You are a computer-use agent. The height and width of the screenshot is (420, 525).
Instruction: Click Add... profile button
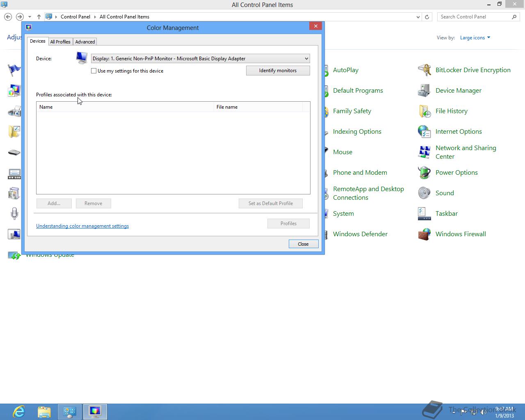click(x=54, y=203)
